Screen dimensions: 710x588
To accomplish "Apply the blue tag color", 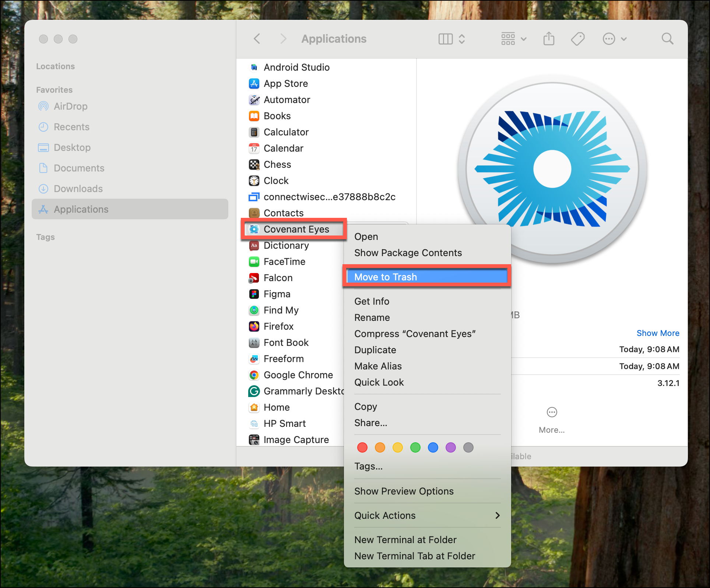I will click(x=433, y=447).
